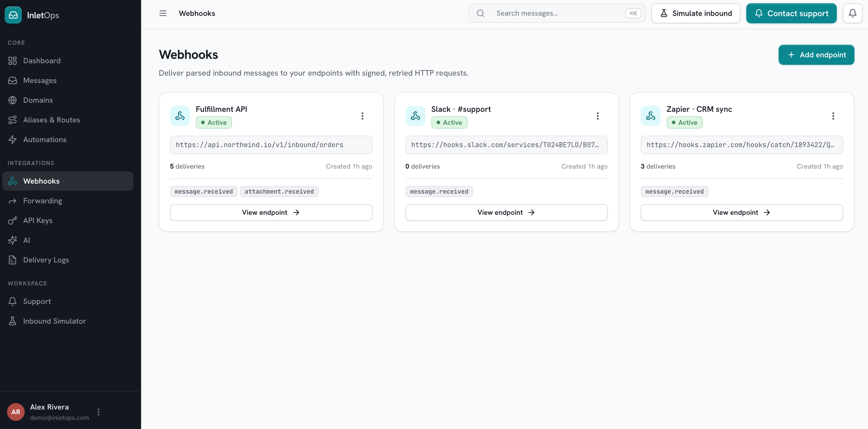Open Zapier CRM sync card options menu

[833, 116]
